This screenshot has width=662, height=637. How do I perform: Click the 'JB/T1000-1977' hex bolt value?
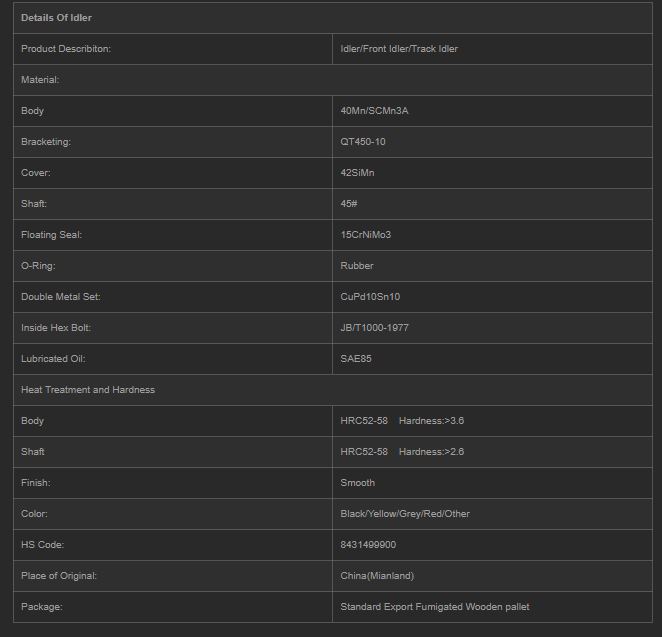click(x=374, y=328)
